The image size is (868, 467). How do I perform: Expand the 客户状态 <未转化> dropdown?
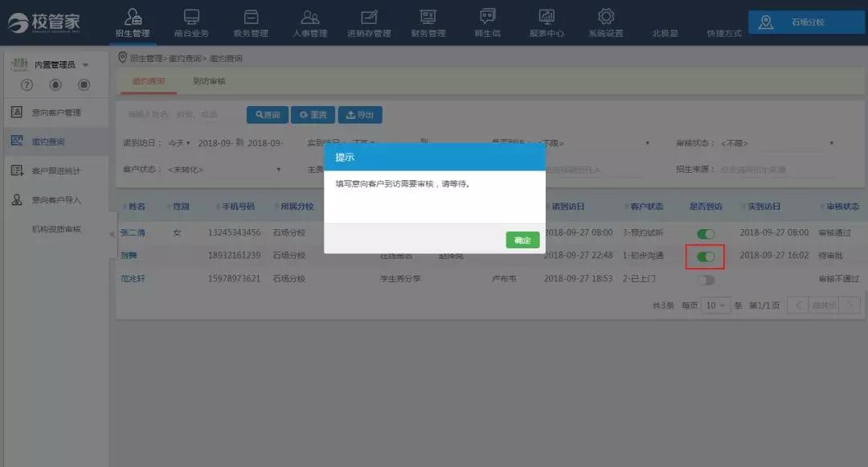click(225, 170)
